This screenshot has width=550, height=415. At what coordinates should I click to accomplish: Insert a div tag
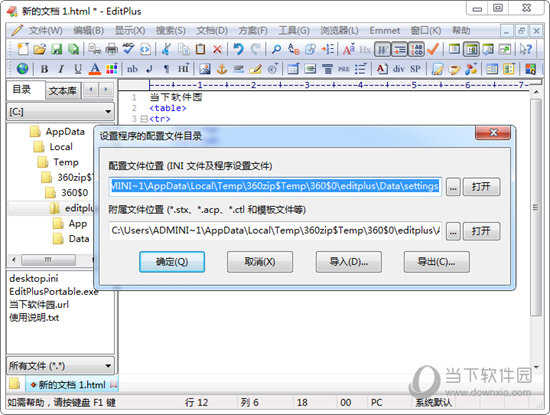pyautogui.click(x=398, y=69)
